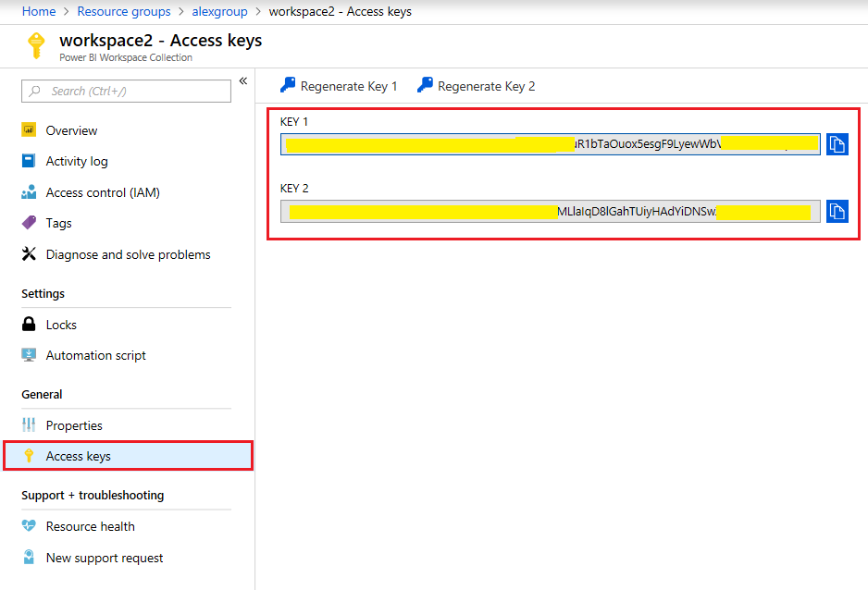868x590 pixels.
Task: Click the Access control (IAM) icon
Action: click(x=28, y=191)
